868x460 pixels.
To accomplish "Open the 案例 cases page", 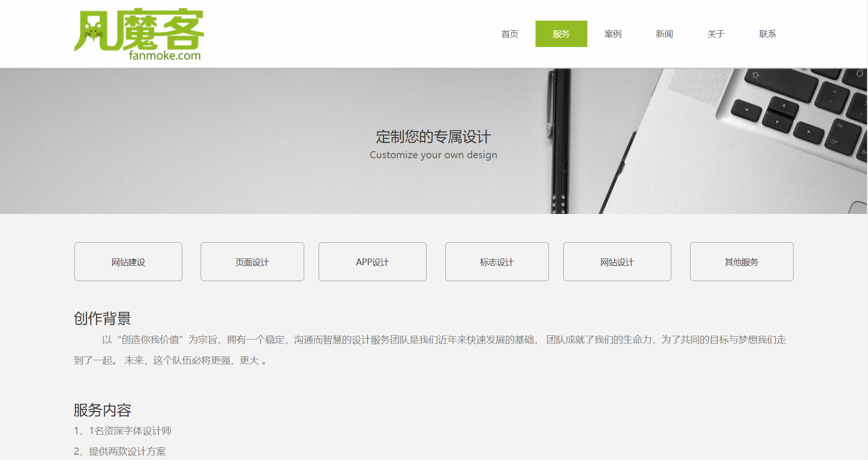I will [613, 34].
